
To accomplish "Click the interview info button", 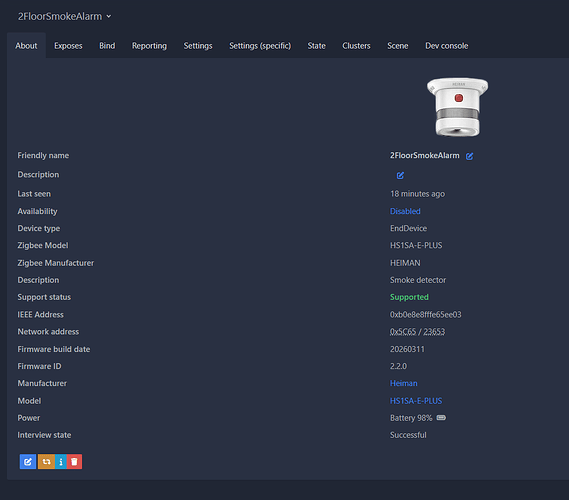I will 61,462.
